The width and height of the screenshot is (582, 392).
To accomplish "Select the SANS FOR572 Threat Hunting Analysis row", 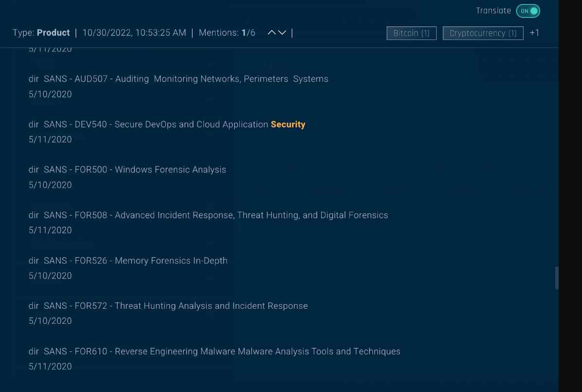I will click(168, 306).
